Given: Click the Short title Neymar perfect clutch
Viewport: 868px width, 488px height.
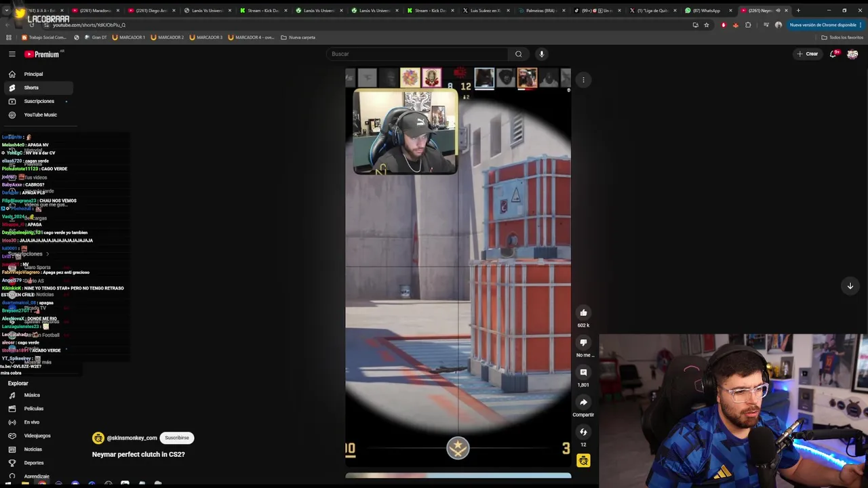Looking at the screenshot, I should (x=138, y=454).
